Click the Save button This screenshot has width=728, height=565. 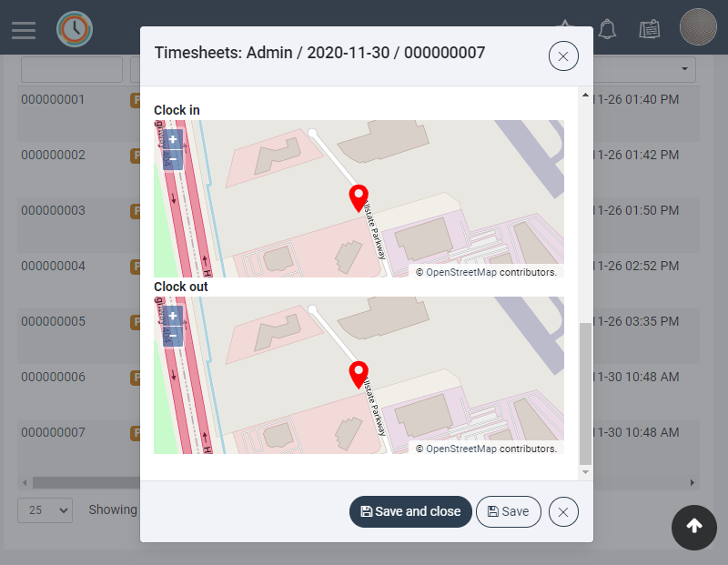point(508,511)
